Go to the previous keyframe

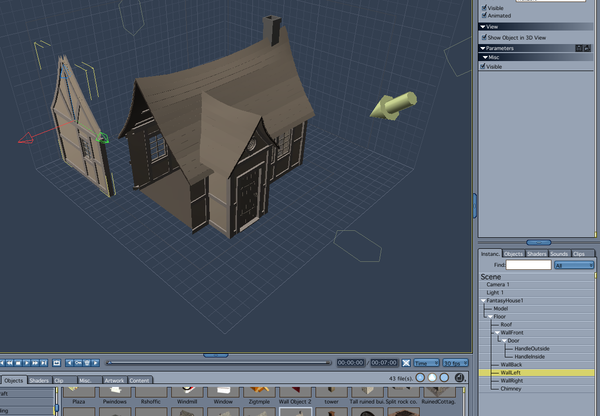(x=69, y=363)
